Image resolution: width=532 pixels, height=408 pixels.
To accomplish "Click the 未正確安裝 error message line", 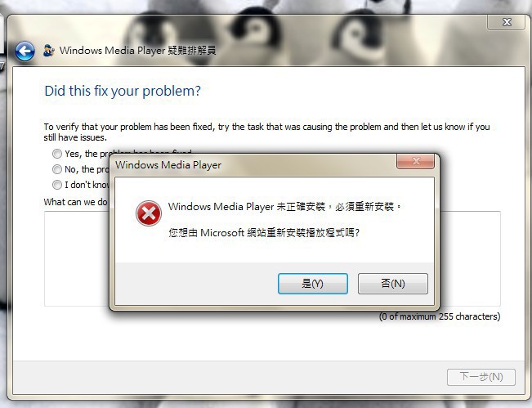I will tap(285, 206).
